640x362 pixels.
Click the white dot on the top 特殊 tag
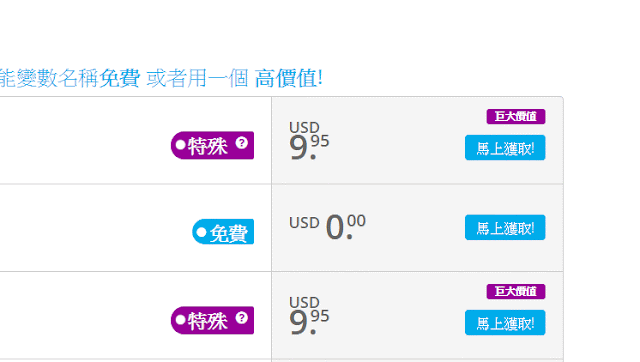coord(180,145)
